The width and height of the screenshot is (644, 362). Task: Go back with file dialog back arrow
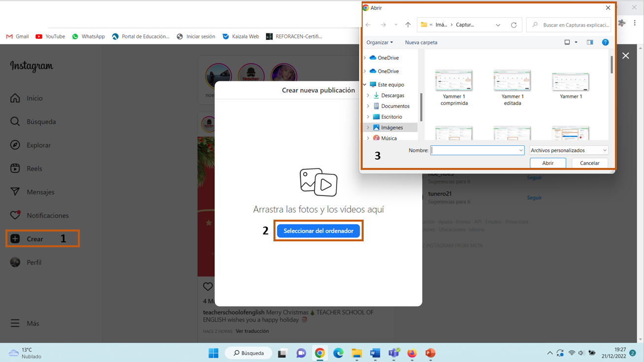368,25
